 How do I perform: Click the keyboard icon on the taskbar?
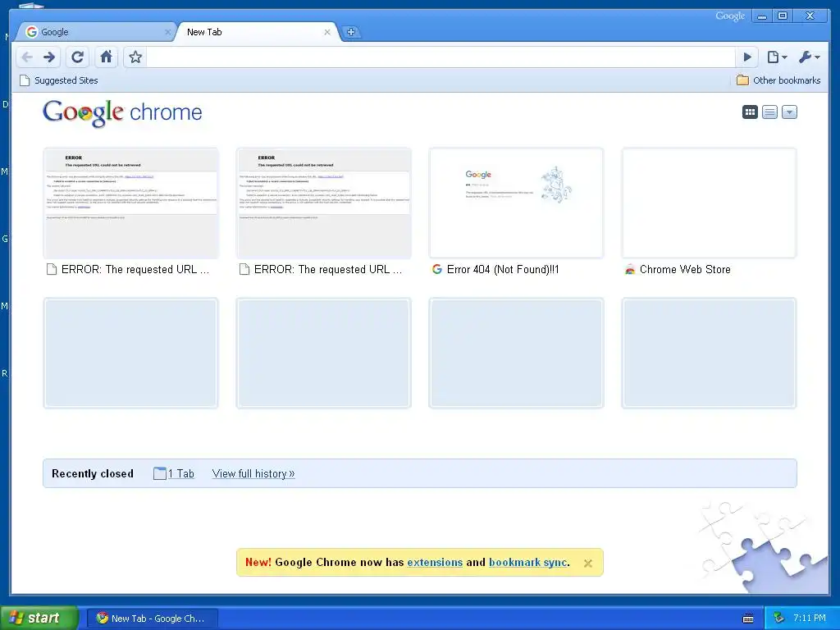tap(748, 619)
